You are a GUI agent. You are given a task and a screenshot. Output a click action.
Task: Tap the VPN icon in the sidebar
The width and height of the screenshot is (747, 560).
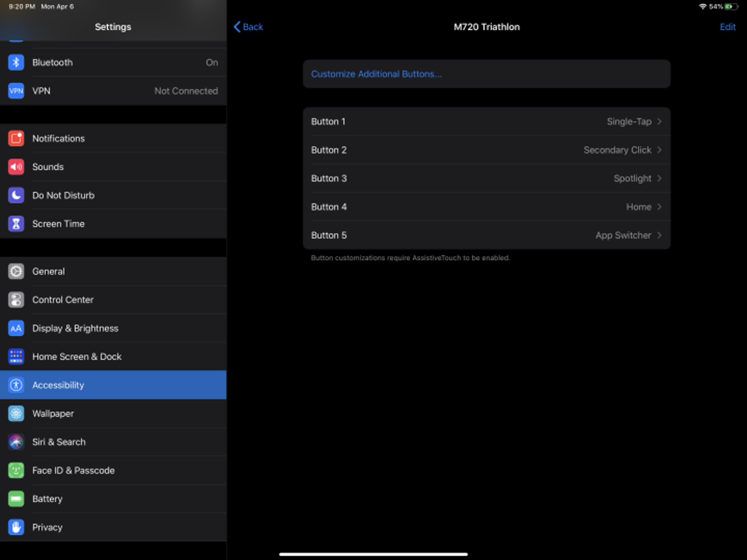pyautogui.click(x=16, y=91)
